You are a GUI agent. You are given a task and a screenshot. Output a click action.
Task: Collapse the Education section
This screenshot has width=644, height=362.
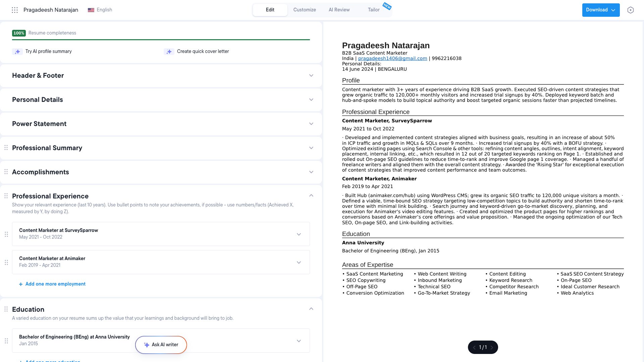311,309
